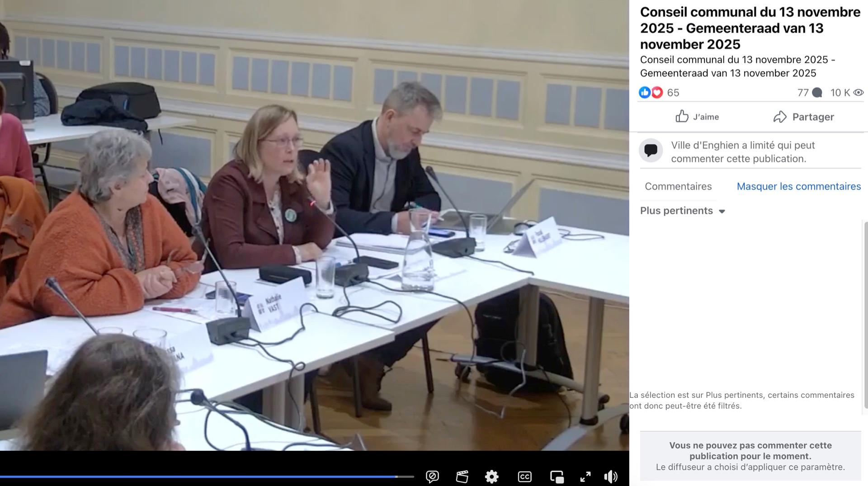
Task: Toggle closed captions (CC)
Action: pyautogui.click(x=524, y=477)
